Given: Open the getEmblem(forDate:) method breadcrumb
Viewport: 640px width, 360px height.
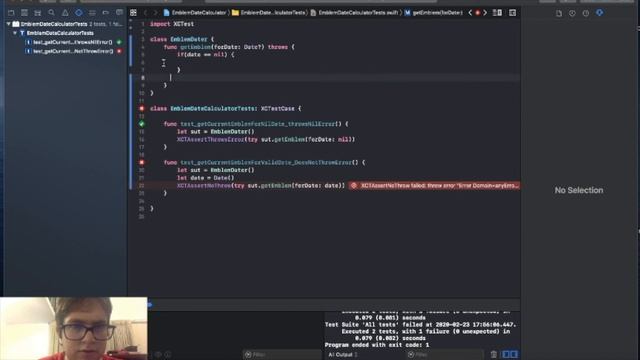Looking at the screenshot, I should pos(433,13).
